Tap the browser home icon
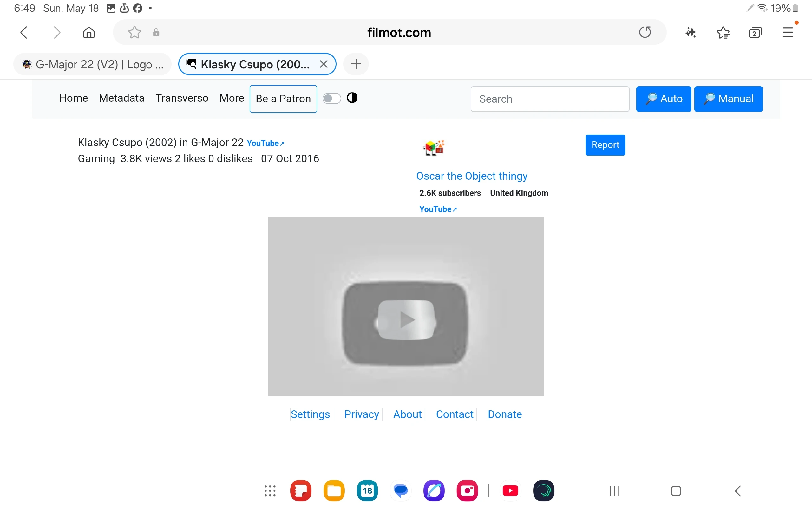This screenshot has width=812, height=507. [89, 33]
